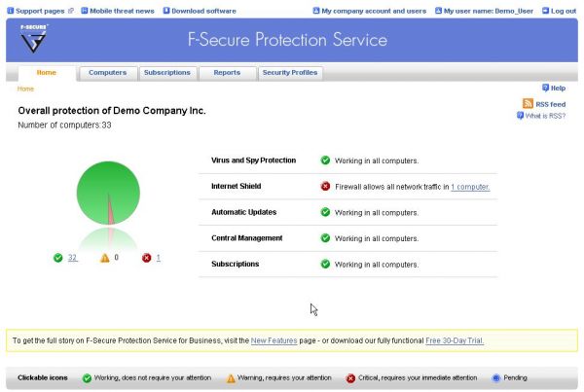Click 'Central Management' label
The width and height of the screenshot is (584, 392).
(247, 238)
